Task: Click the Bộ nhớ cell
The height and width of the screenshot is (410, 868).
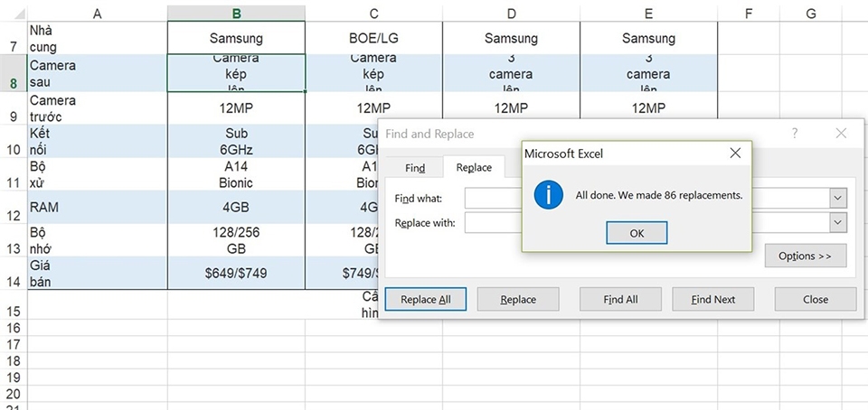Action: [x=98, y=240]
